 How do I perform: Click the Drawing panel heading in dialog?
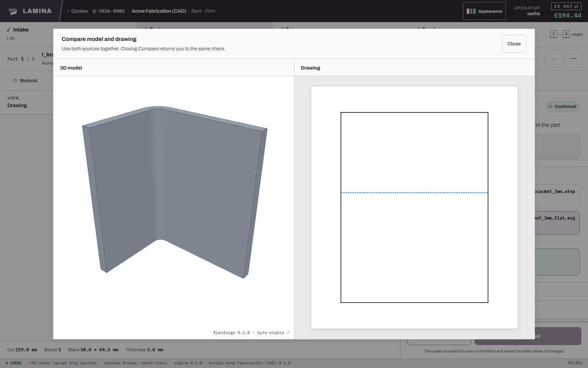pos(310,68)
